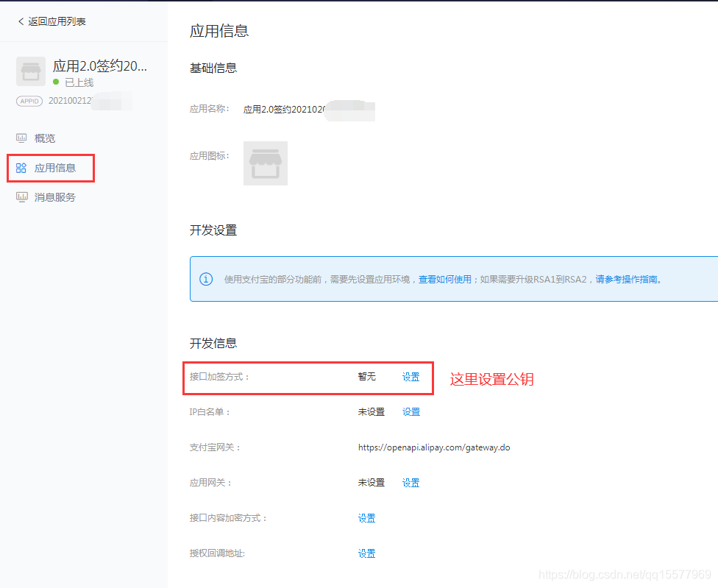Click the 概览 monitor icon
Viewport: 718px width, 588px height.
21,138
